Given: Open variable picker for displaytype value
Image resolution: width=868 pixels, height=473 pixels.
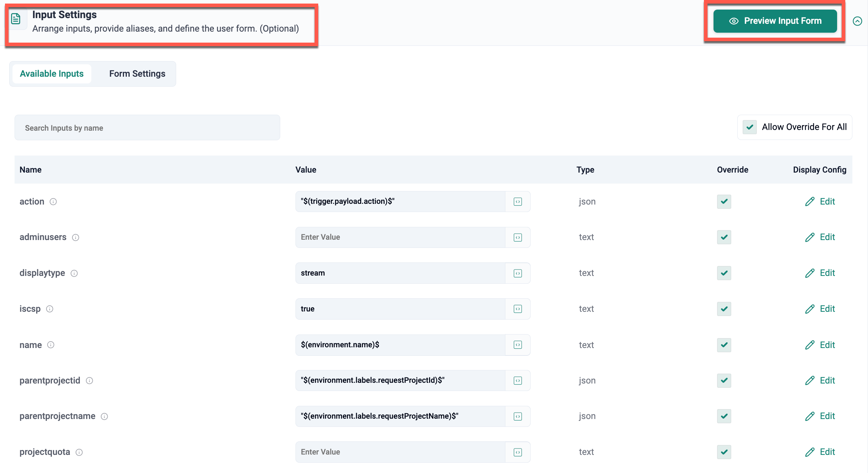Looking at the screenshot, I should (x=517, y=273).
